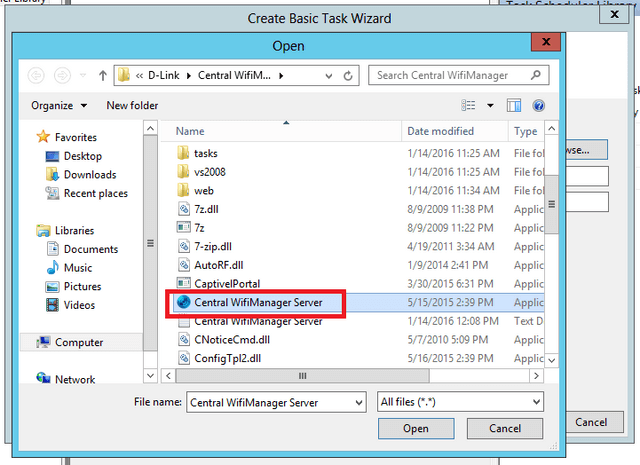Open the address bar history dropdown
The height and width of the screenshot is (465, 640).
329,76
